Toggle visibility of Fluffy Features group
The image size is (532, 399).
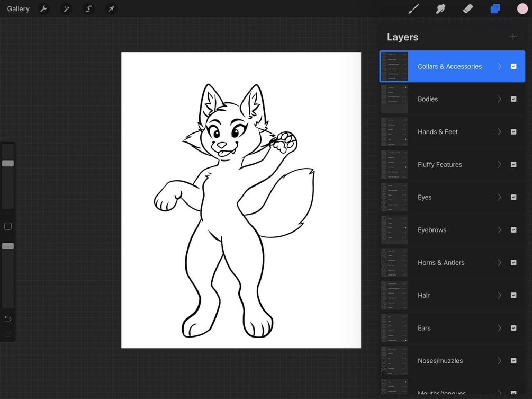tap(513, 164)
